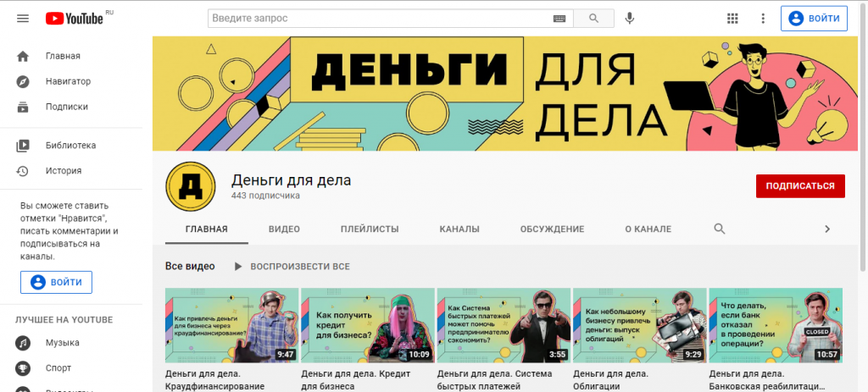Viewport: 868px width, 392px height.
Task: Click the search magnifier button
Action: click(594, 19)
